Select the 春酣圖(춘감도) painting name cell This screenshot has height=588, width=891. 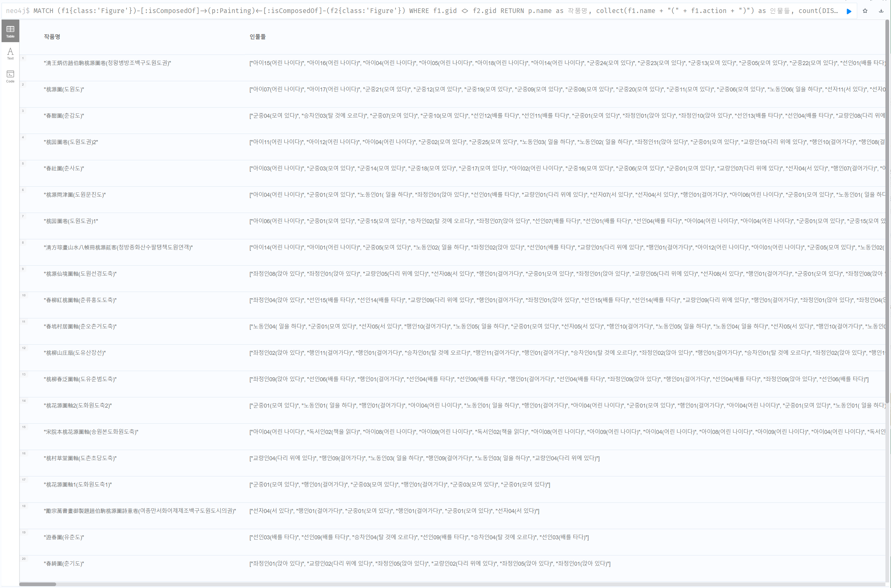click(x=64, y=116)
